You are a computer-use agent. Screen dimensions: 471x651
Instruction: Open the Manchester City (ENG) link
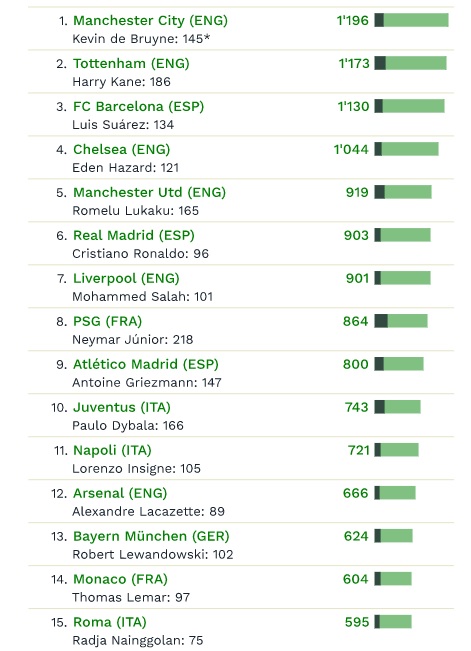click(x=150, y=20)
